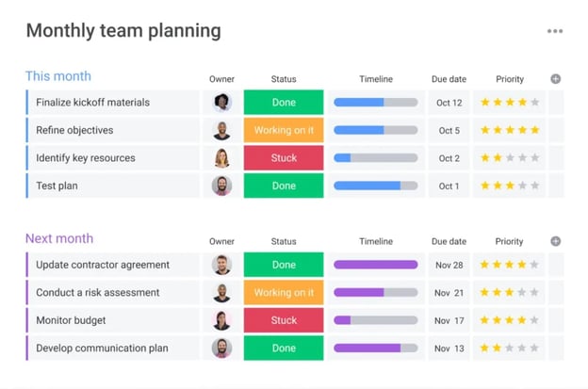
Task: Click owner avatar for Update contractor agreement
Action: pos(221,265)
